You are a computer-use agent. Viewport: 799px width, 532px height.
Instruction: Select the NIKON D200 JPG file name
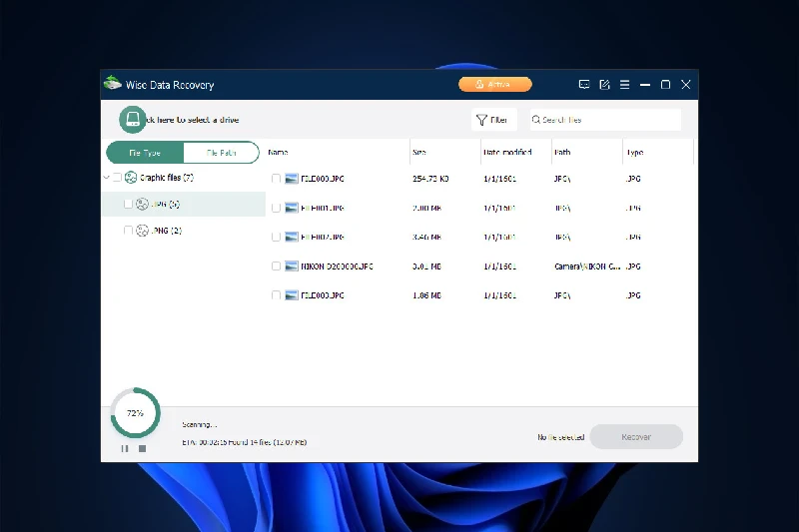point(337,266)
